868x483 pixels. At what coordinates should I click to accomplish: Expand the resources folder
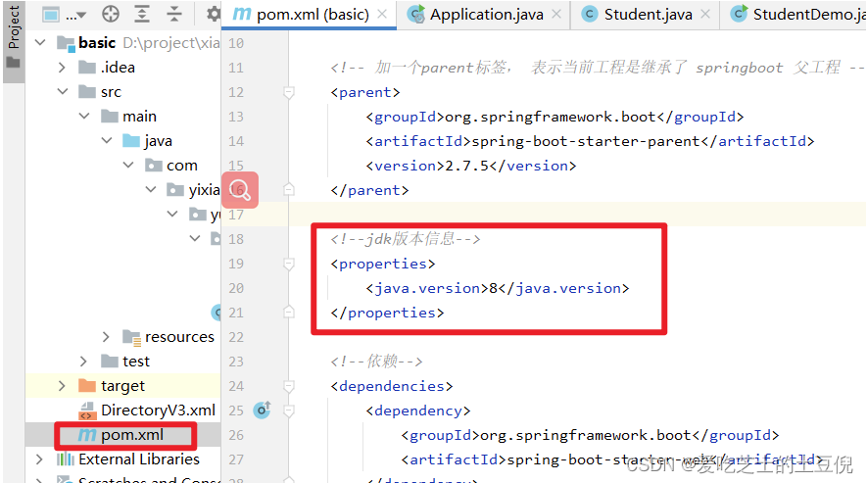[x=106, y=337]
